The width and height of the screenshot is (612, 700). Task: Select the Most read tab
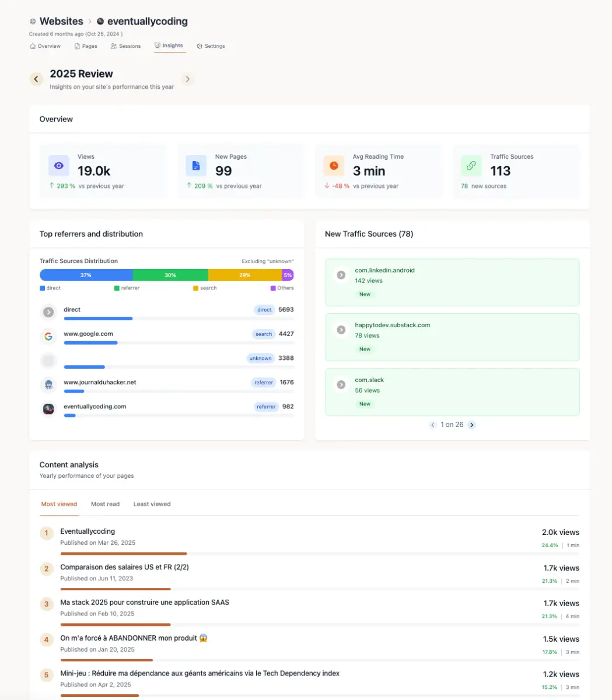tap(105, 504)
